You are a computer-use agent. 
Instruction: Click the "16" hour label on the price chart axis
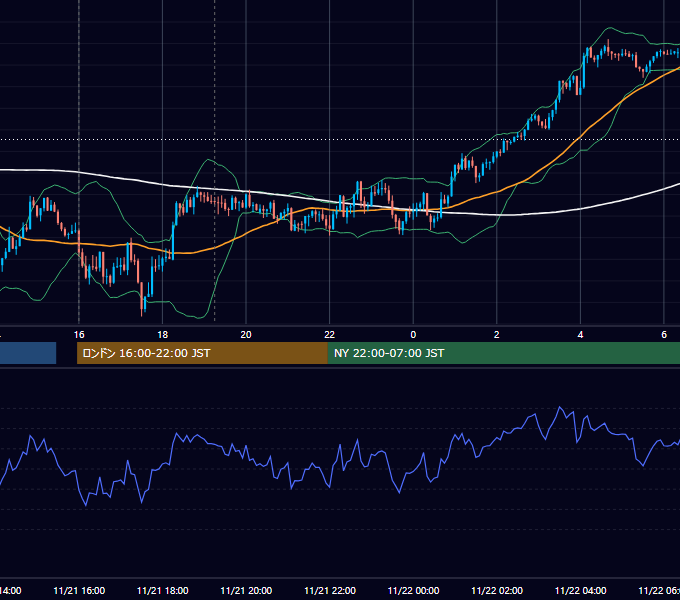79,335
